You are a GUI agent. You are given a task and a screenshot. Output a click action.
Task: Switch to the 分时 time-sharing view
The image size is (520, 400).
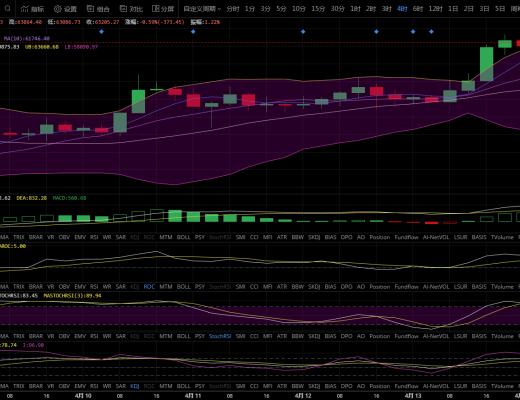(x=233, y=9)
